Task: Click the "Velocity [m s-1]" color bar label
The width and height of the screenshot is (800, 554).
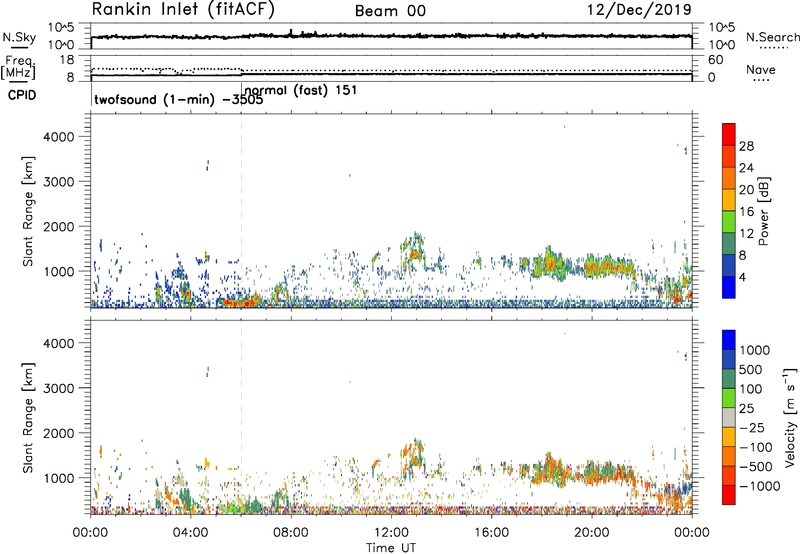Action: pos(790,417)
